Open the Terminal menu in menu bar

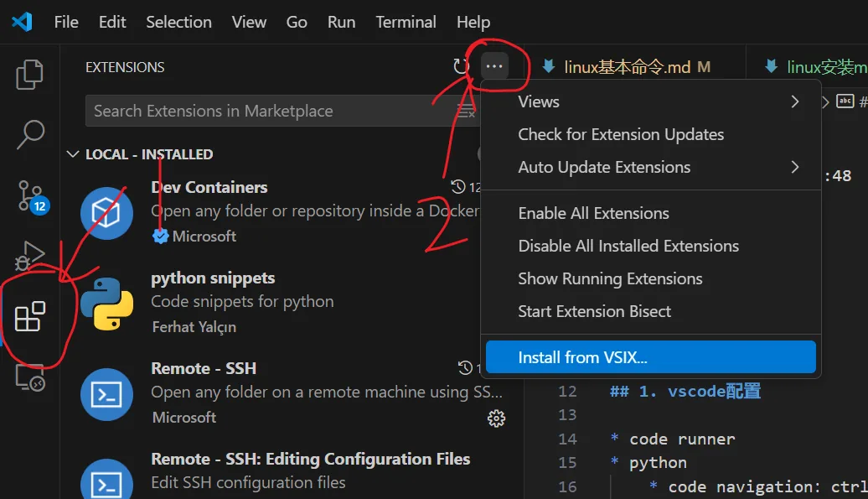click(x=406, y=22)
